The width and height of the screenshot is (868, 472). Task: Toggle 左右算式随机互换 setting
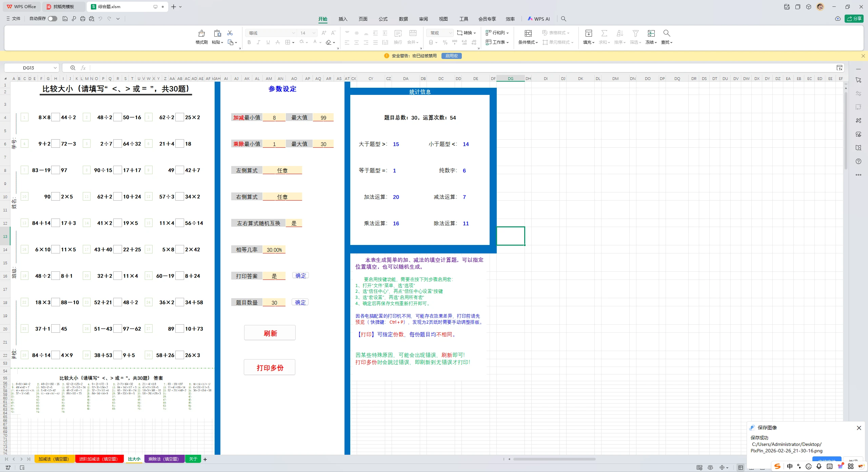[294, 223]
